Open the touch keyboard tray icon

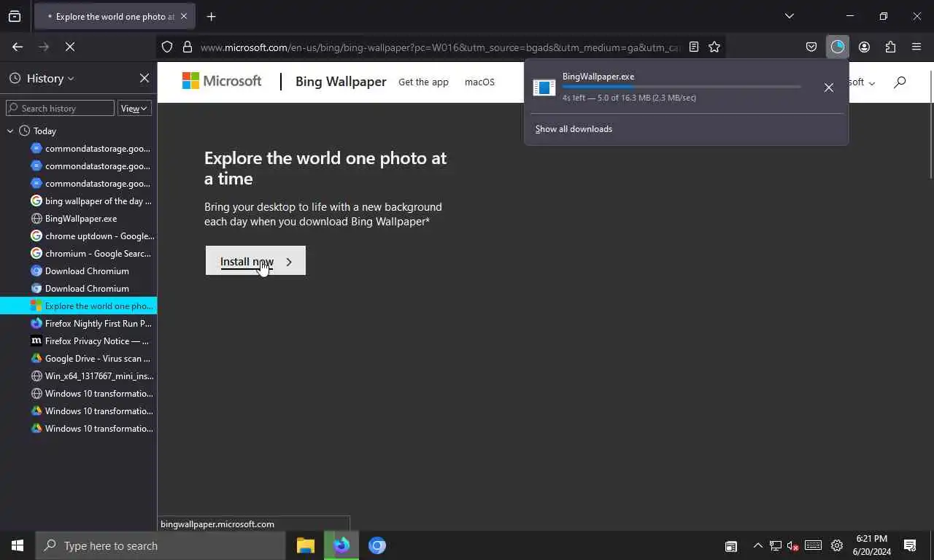pyautogui.click(x=814, y=545)
